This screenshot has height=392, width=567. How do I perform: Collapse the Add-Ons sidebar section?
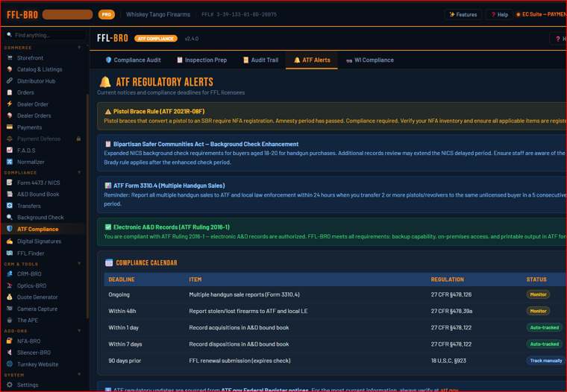tap(79, 331)
